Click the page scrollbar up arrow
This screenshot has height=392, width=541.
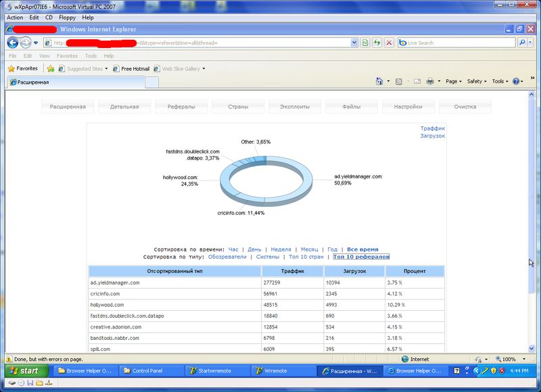[x=532, y=94]
